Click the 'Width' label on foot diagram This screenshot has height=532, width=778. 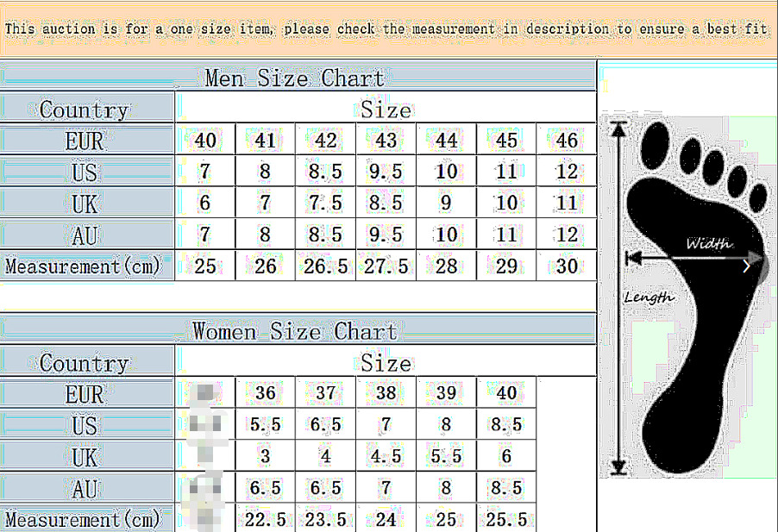coord(709,243)
